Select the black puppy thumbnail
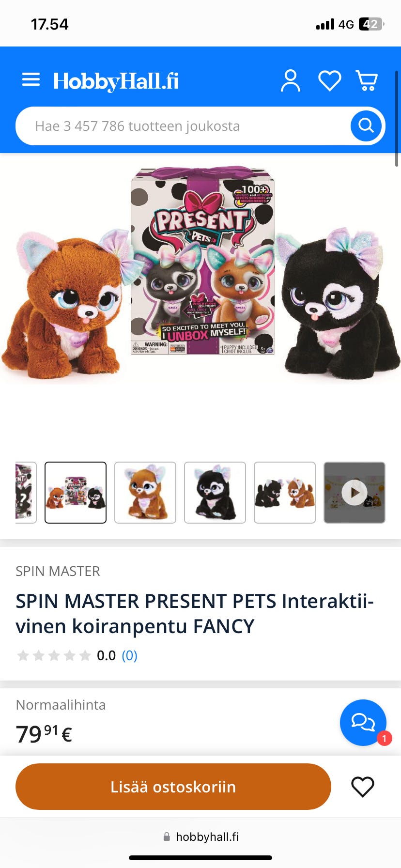Screen dimensions: 401x868 tap(215, 493)
